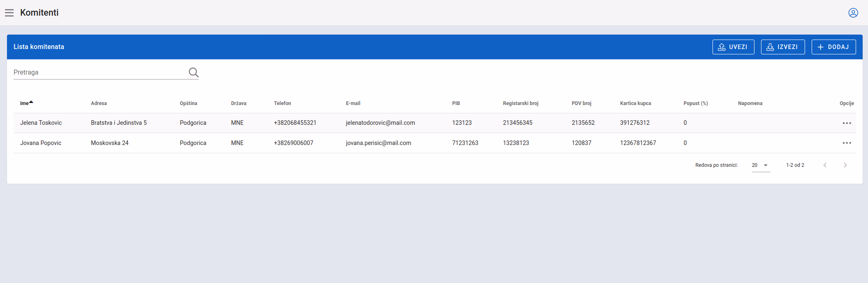This screenshot has height=283, width=868.
Task: Click address Bratstva i Jedinstva 5
Action: click(x=118, y=123)
